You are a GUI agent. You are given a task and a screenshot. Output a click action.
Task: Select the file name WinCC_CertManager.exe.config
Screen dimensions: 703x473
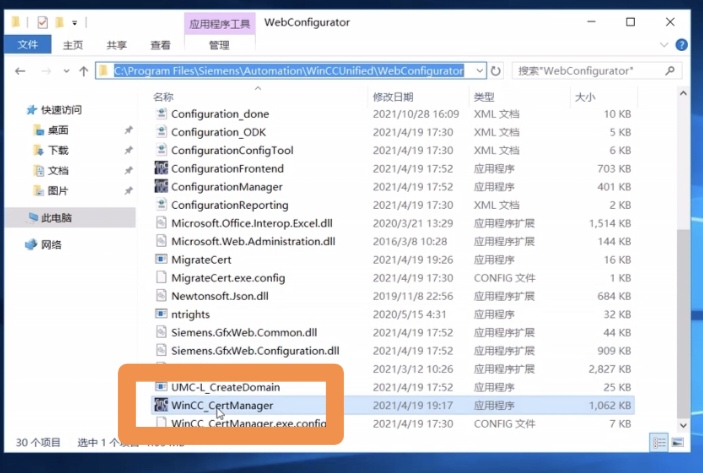pos(249,423)
